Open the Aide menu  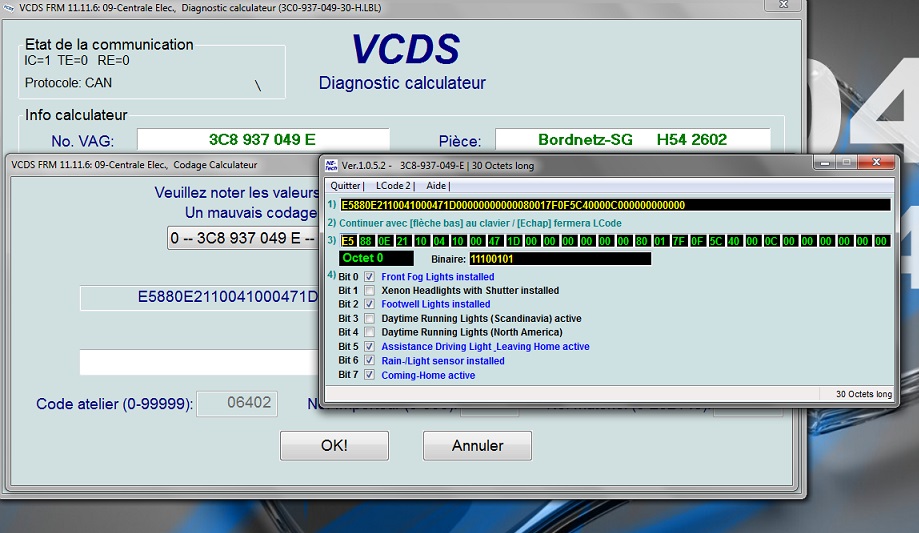[437, 186]
